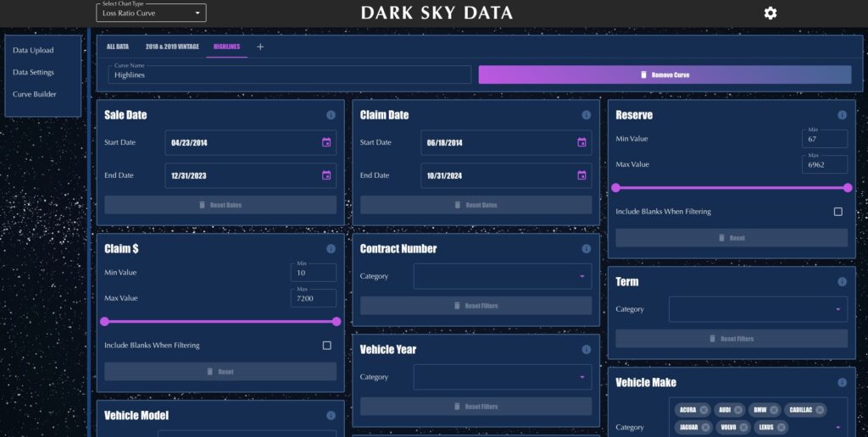The width and height of the screenshot is (868, 437).
Task: Click the Sale Date info icon
Action: (x=331, y=115)
